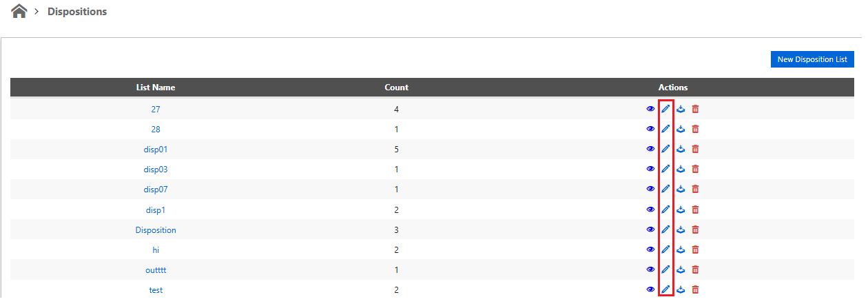The image size is (868, 306).
Task: Download the outttt disposition list
Action: 681,269
